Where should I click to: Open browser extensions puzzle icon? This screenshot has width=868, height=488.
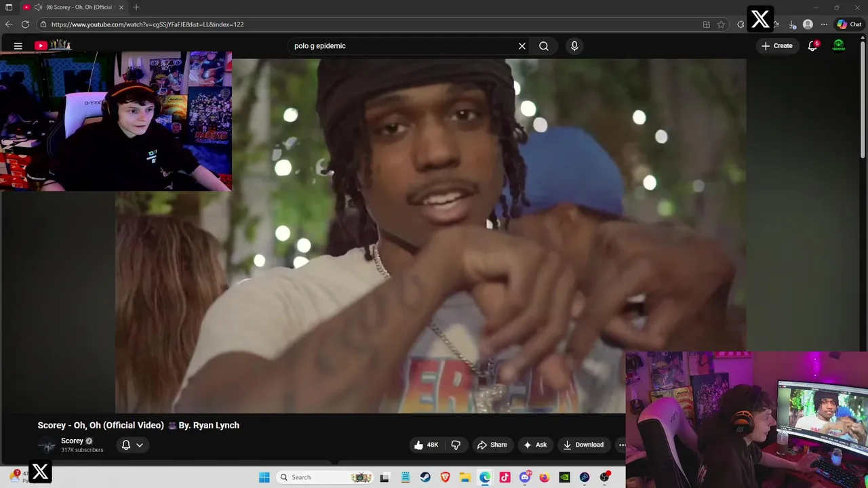741,24
